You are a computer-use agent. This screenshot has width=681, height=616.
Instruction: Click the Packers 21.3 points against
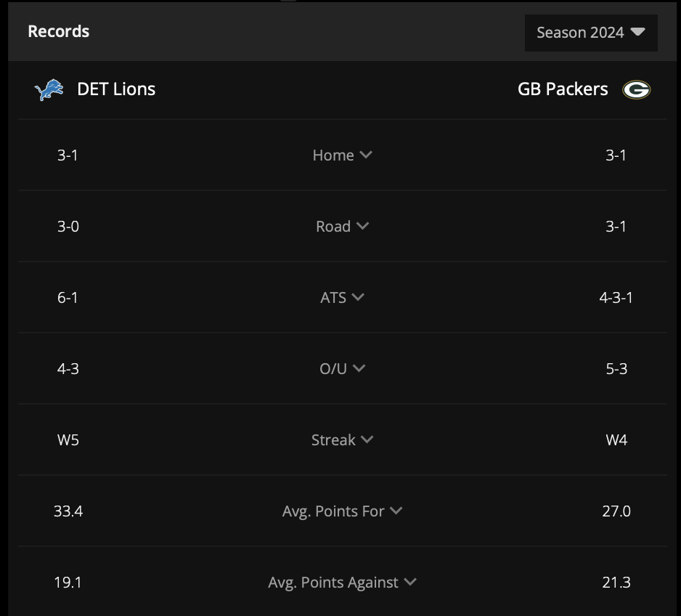click(616, 583)
